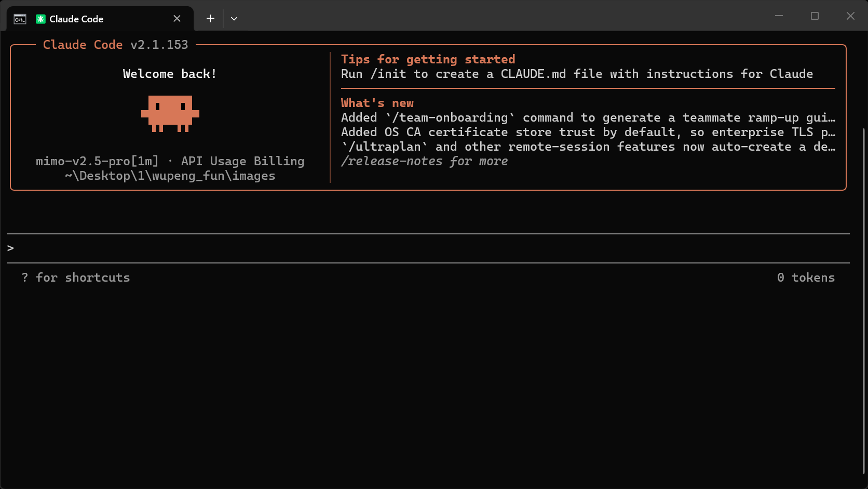Click the '/release-notes for more' text
The image size is (868, 489).
[x=424, y=161]
